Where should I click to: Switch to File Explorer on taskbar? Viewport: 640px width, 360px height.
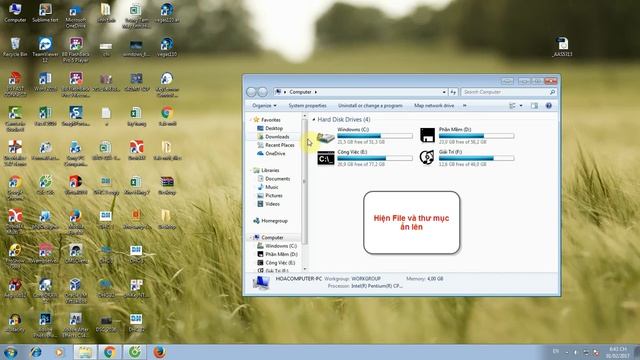point(85,352)
